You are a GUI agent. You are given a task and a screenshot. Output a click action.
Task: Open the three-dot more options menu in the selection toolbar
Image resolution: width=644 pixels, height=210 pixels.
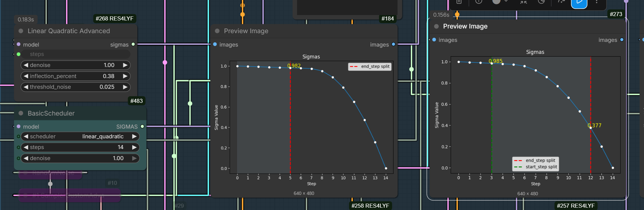596,2
